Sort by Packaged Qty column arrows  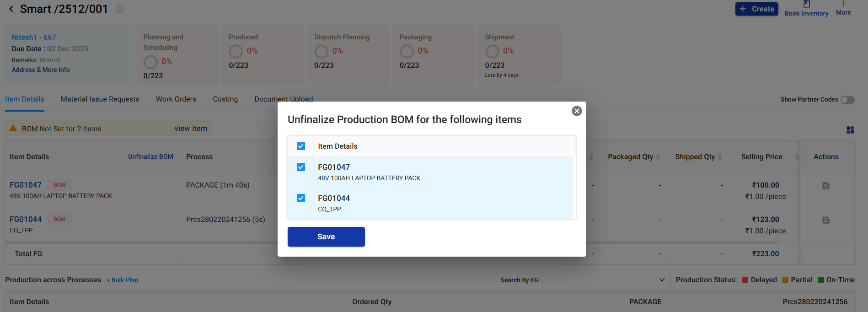point(658,157)
